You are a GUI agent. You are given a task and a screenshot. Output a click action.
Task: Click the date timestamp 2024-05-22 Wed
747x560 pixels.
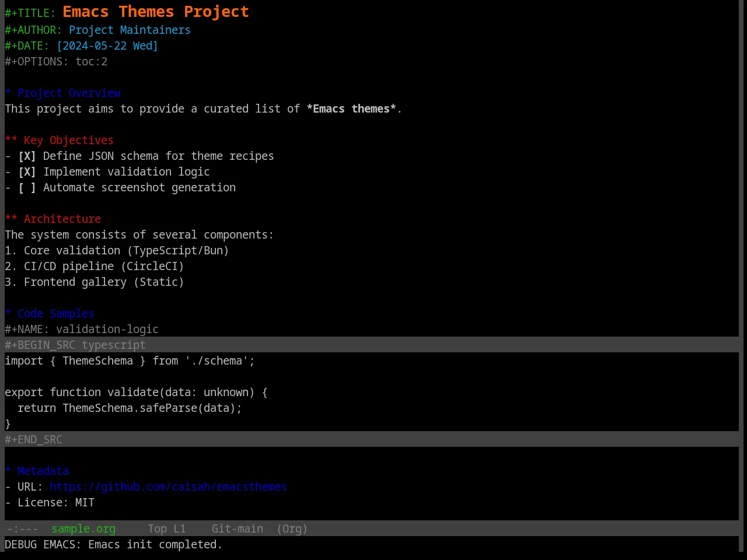[107, 46]
